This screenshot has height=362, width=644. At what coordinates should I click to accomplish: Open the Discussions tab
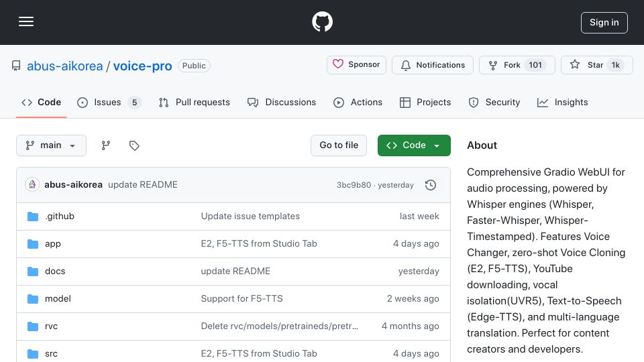click(x=281, y=102)
